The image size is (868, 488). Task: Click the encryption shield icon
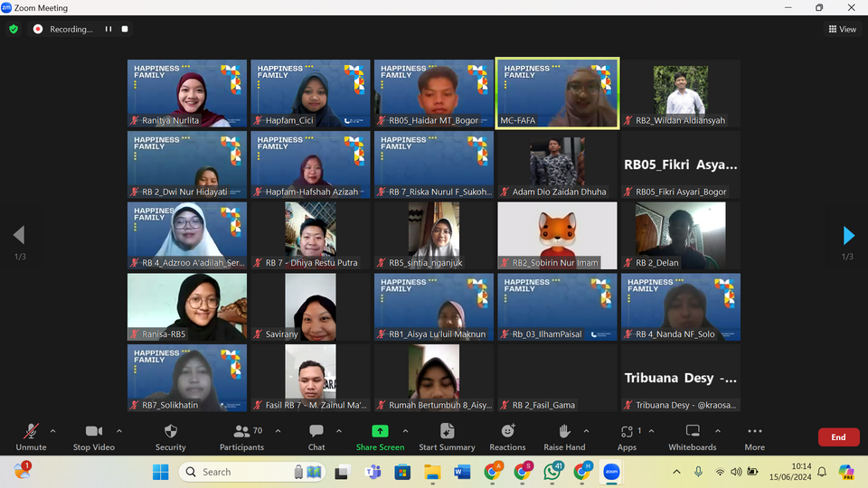tap(14, 29)
